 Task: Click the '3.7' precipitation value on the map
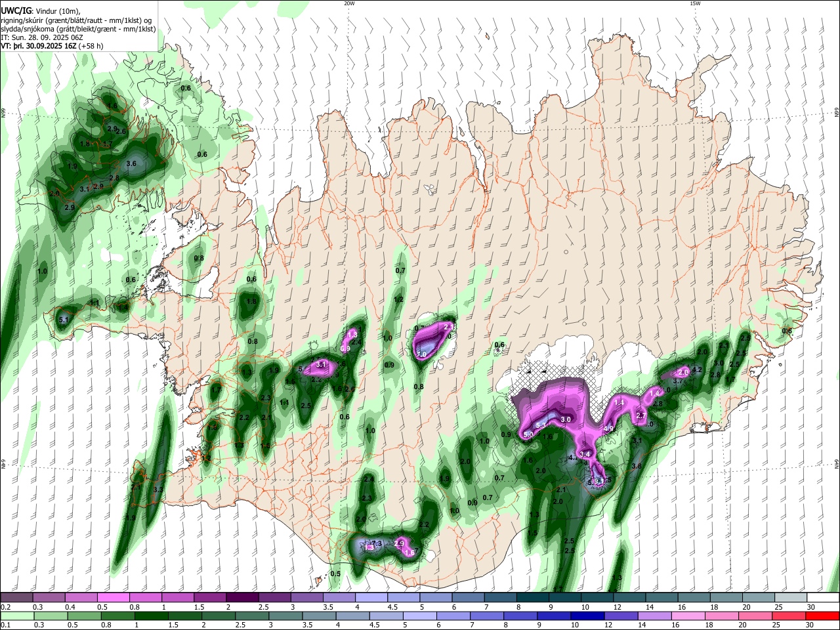pyautogui.click(x=678, y=381)
